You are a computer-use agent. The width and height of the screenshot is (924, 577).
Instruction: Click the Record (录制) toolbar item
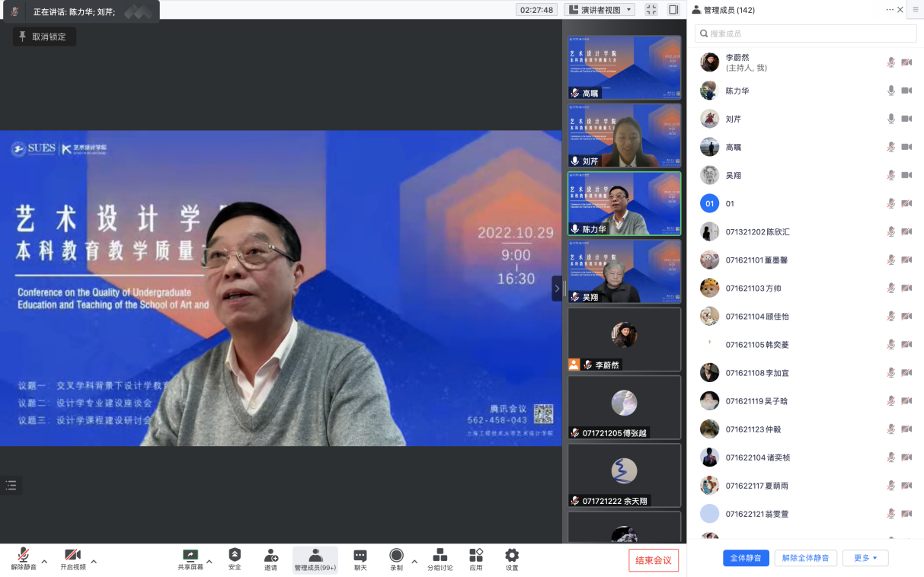click(396, 558)
